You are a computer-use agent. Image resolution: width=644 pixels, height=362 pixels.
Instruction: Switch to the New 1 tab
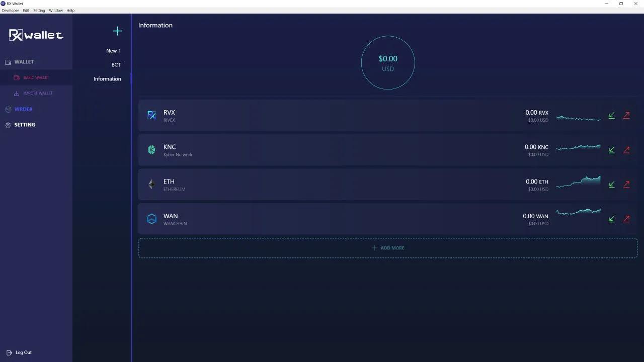[x=113, y=50]
